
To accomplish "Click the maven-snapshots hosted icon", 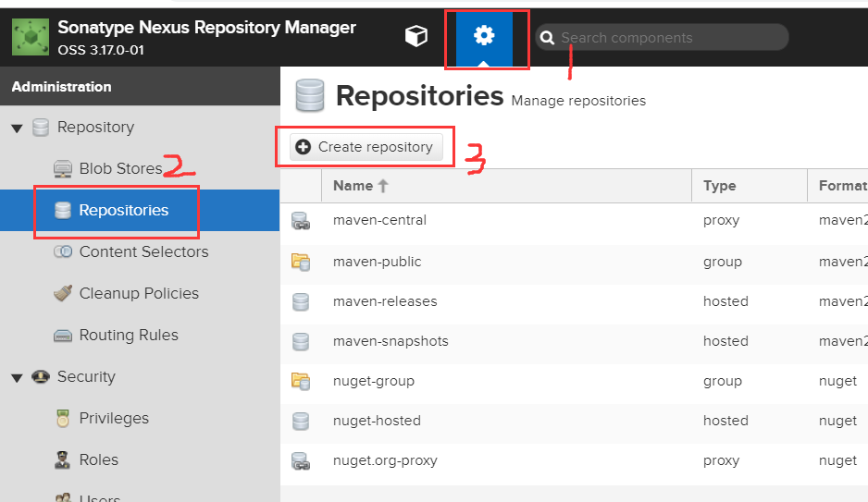I will pos(301,342).
